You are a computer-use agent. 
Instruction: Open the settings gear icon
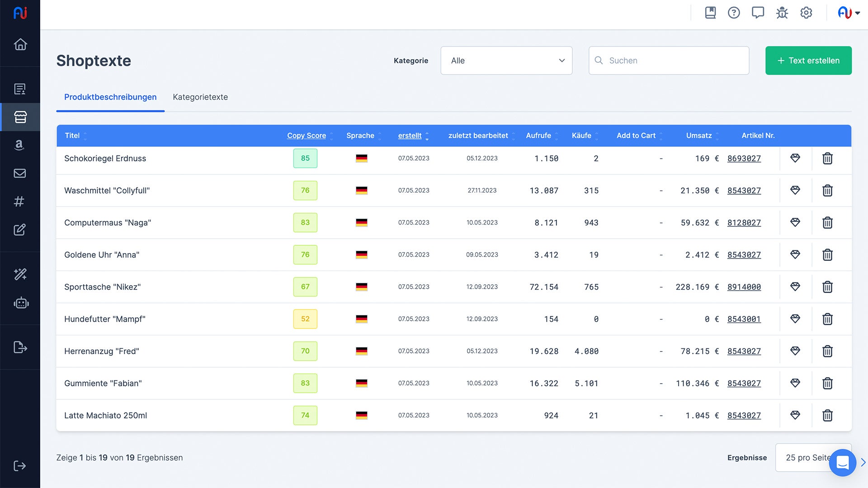806,13
